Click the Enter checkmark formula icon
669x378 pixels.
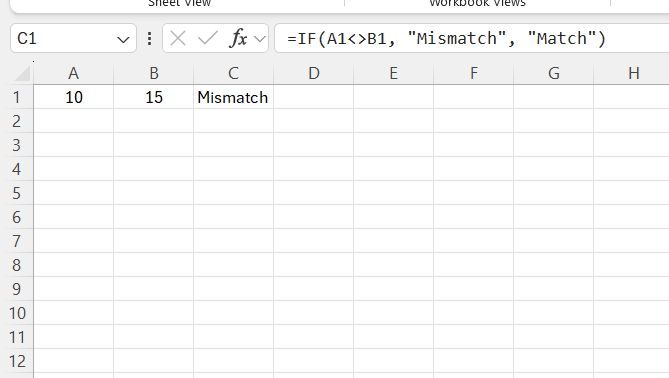tap(208, 38)
